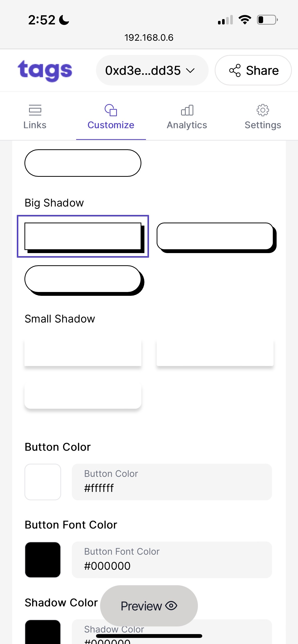Edit the Button Color hex field

(x=172, y=482)
